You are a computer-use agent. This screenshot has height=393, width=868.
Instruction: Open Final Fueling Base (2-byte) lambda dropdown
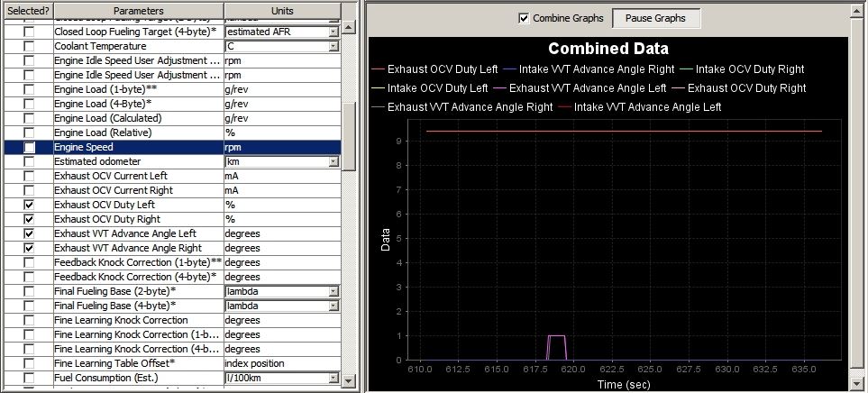333,291
